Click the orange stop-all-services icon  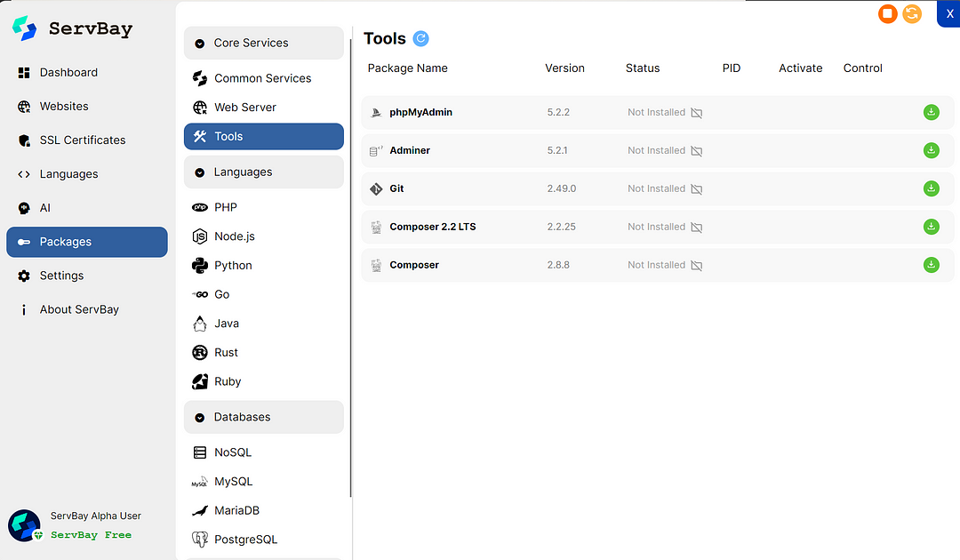[887, 13]
